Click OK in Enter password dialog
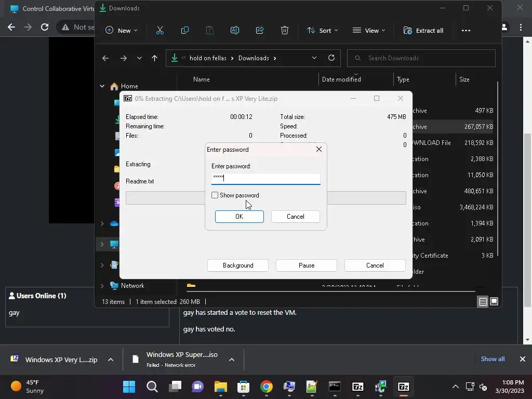The image size is (532, 399). [x=240, y=217]
